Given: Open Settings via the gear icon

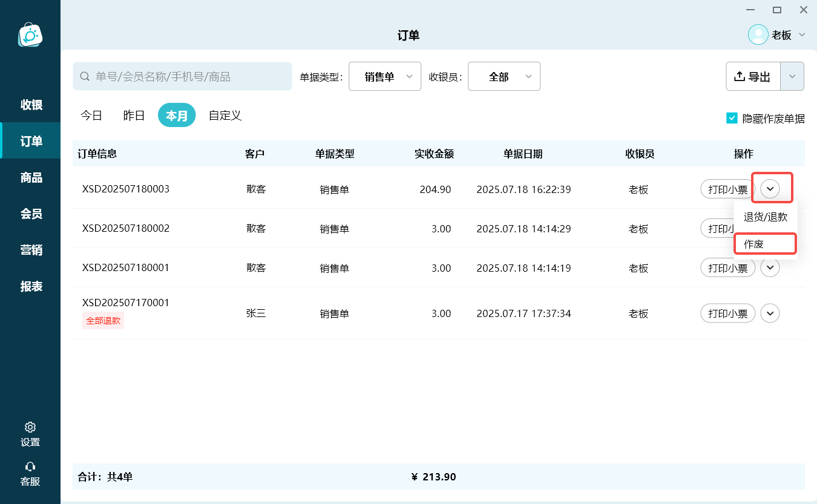Looking at the screenshot, I should [30, 427].
